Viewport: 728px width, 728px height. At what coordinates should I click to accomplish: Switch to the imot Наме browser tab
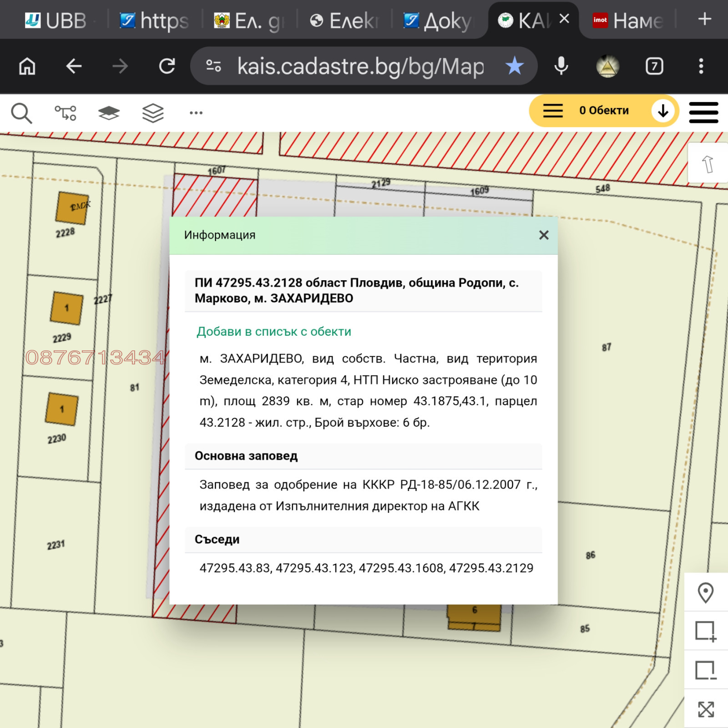point(628,20)
